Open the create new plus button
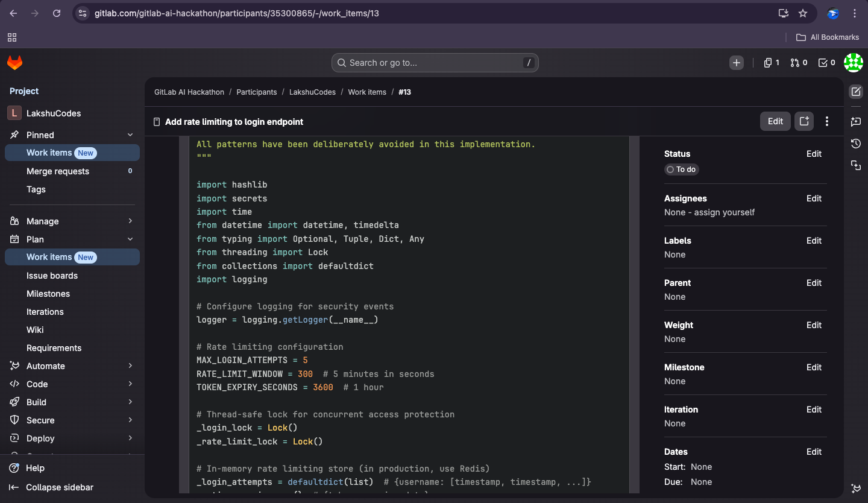 pos(736,63)
